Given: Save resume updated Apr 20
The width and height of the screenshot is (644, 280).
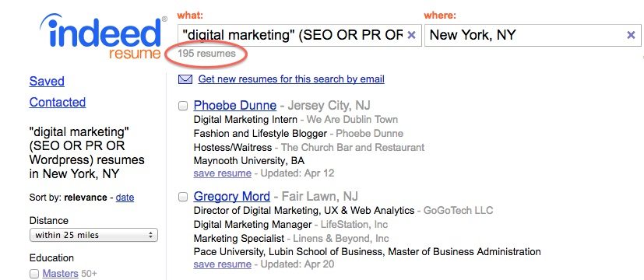Looking at the screenshot, I should pyautogui.click(x=222, y=264).
